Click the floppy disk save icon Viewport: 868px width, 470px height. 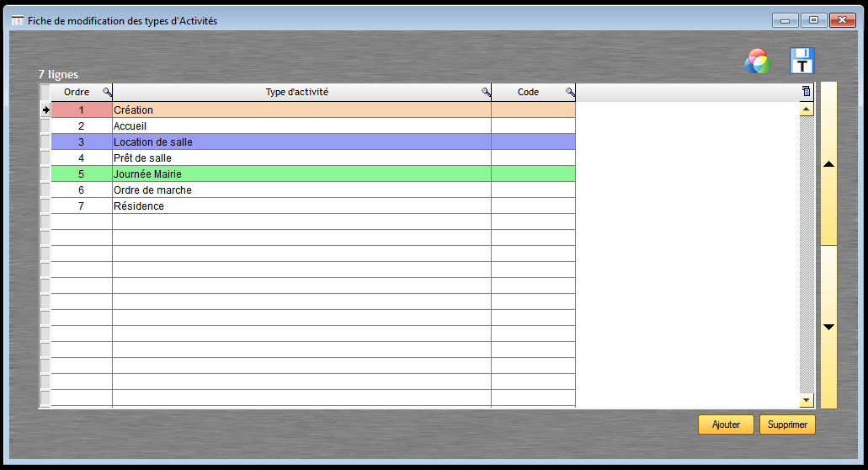pos(801,61)
